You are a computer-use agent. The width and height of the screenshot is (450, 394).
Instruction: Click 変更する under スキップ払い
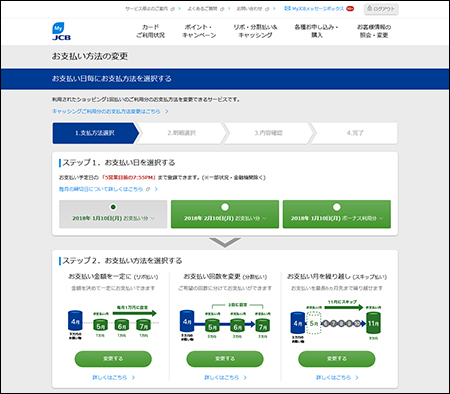pos(337,359)
